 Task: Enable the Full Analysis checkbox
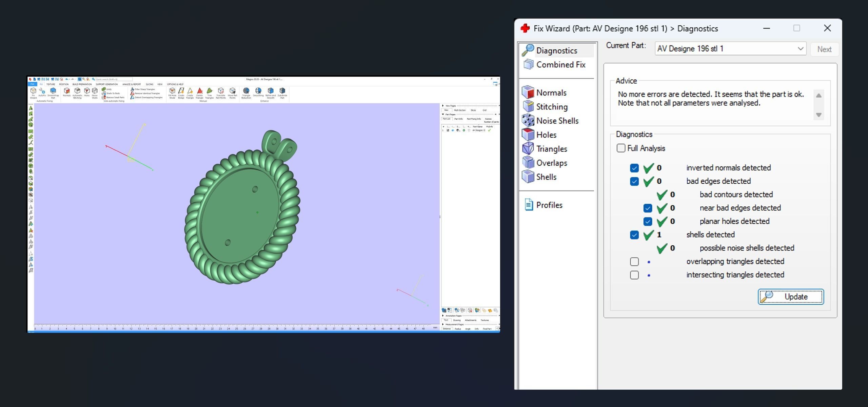(x=621, y=148)
